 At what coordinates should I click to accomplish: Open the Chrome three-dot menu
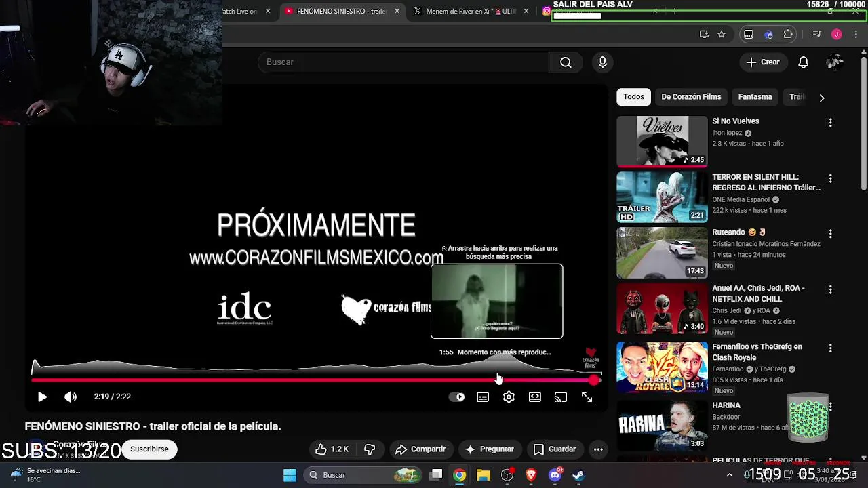point(854,35)
